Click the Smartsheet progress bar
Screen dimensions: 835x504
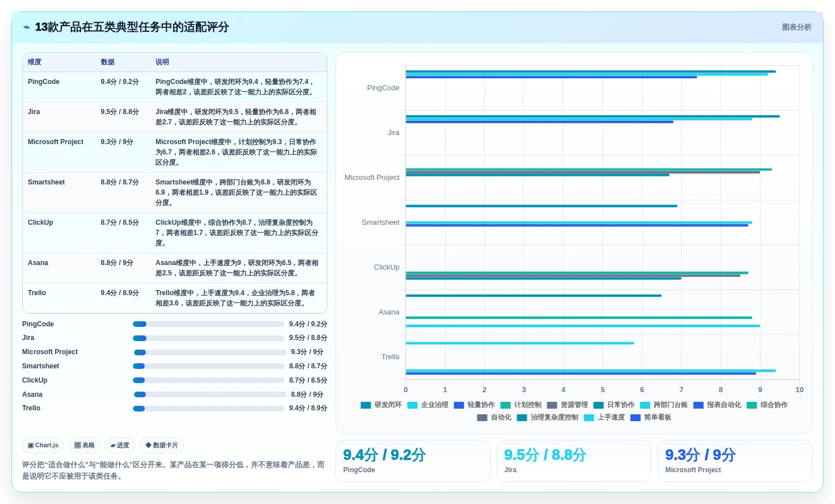point(208,366)
